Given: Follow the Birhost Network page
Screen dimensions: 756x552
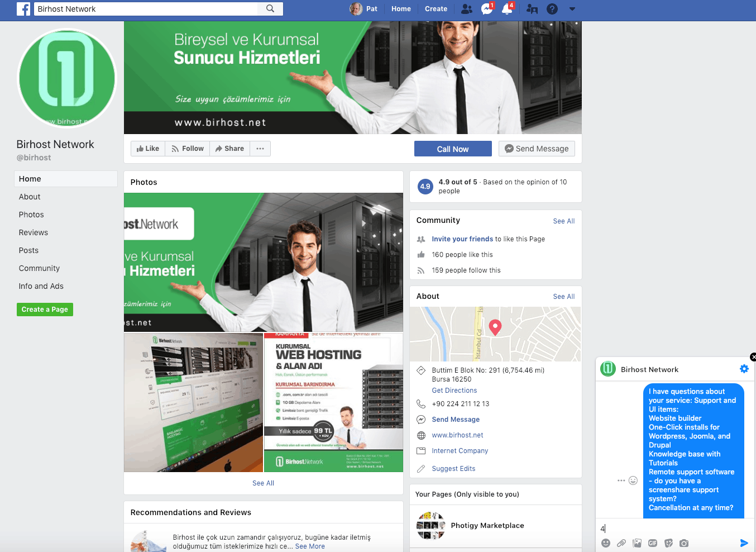Looking at the screenshot, I should [x=188, y=149].
